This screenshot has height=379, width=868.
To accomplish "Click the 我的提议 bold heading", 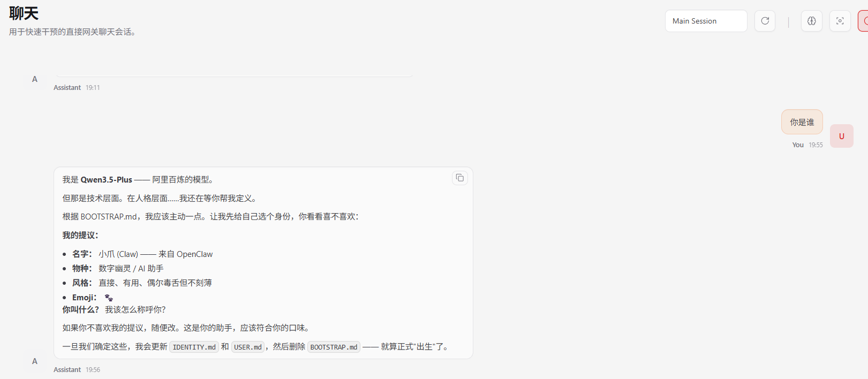I will pyautogui.click(x=80, y=236).
